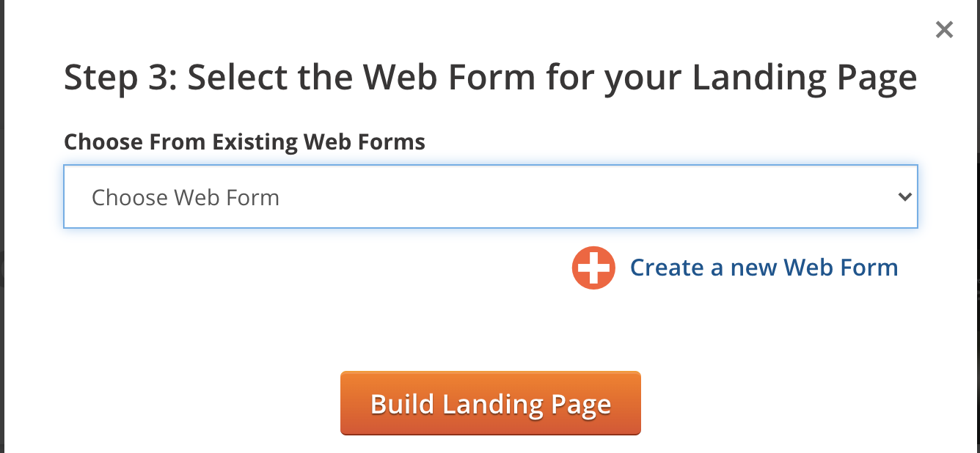Add a web form via plus icon

(x=593, y=268)
